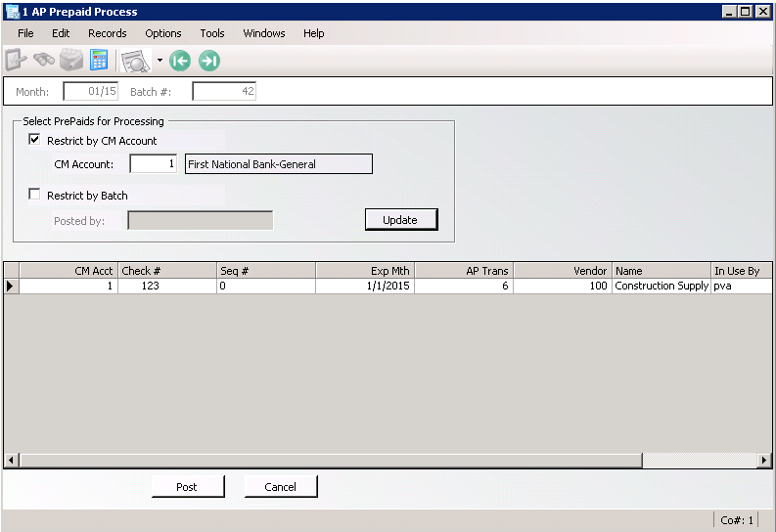Click the print preview magnifier icon
776x532 pixels.
coord(135,61)
